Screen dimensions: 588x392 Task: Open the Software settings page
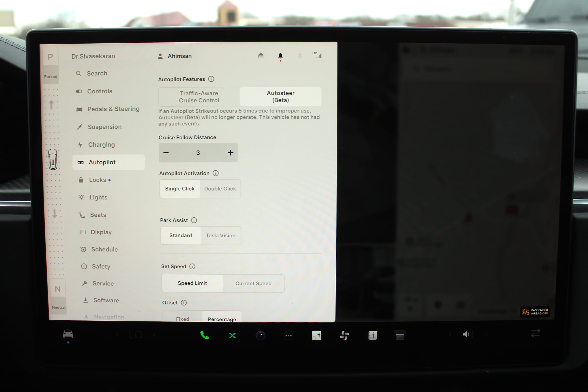point(106,300)
